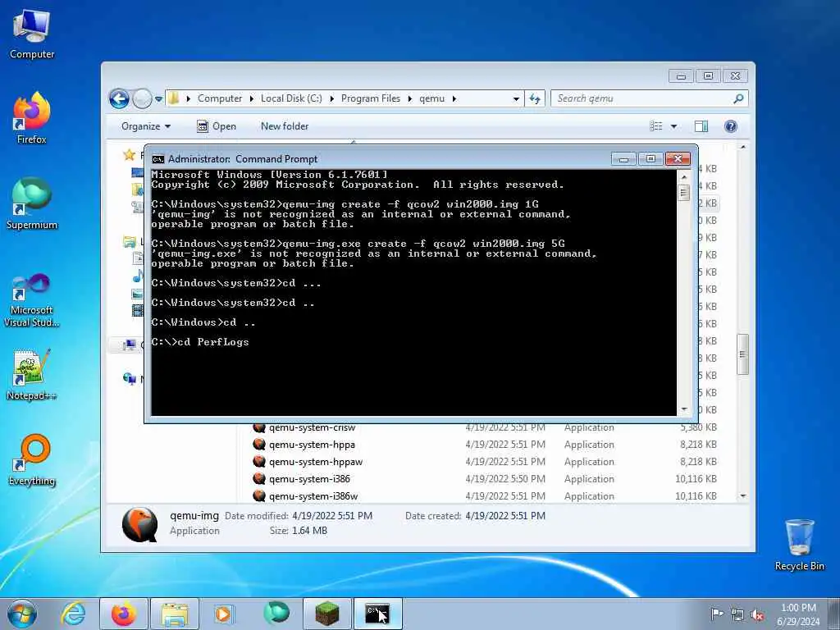Switch to Firefox in the taskbar

click(x=124, y=614)
